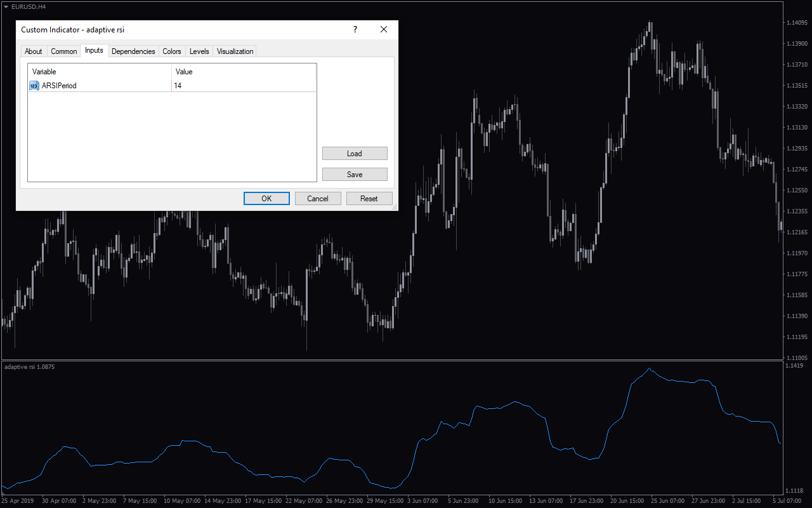The width and height of the screenshot is (812, 508).
Task: Click the ARSIPeriod integer type icon
Action: tap(34, 86)
